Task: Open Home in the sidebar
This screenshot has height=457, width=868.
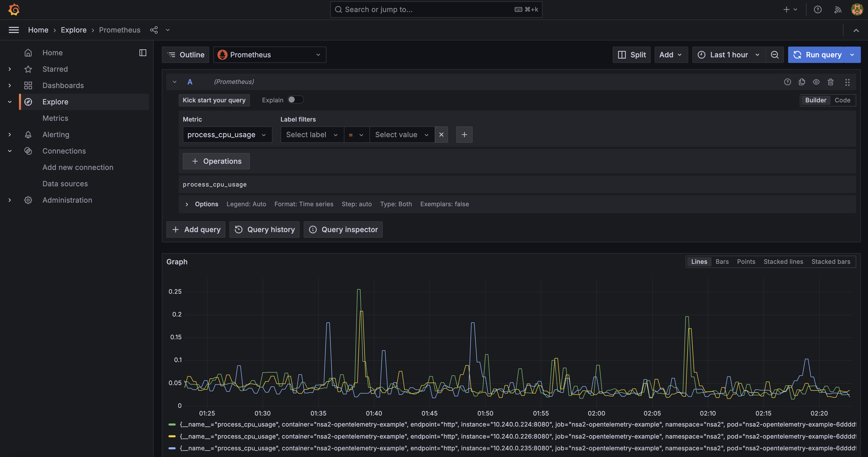Action: (52, 52)
